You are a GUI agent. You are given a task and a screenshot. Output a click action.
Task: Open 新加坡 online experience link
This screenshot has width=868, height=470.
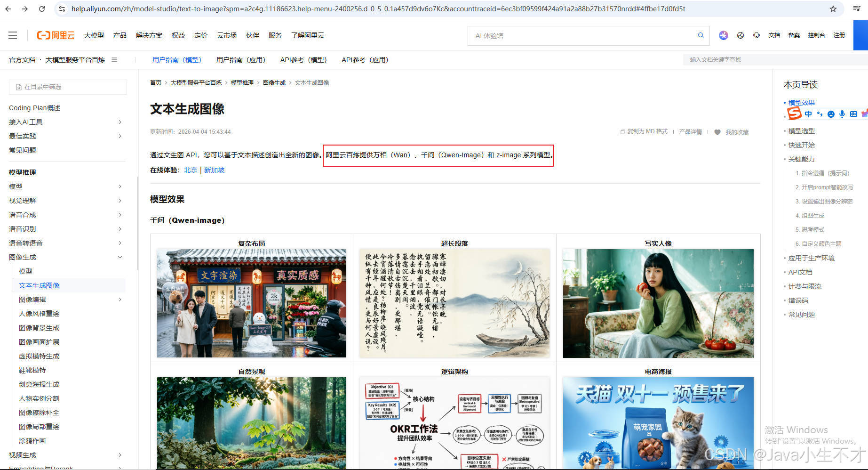pos(214,170)
